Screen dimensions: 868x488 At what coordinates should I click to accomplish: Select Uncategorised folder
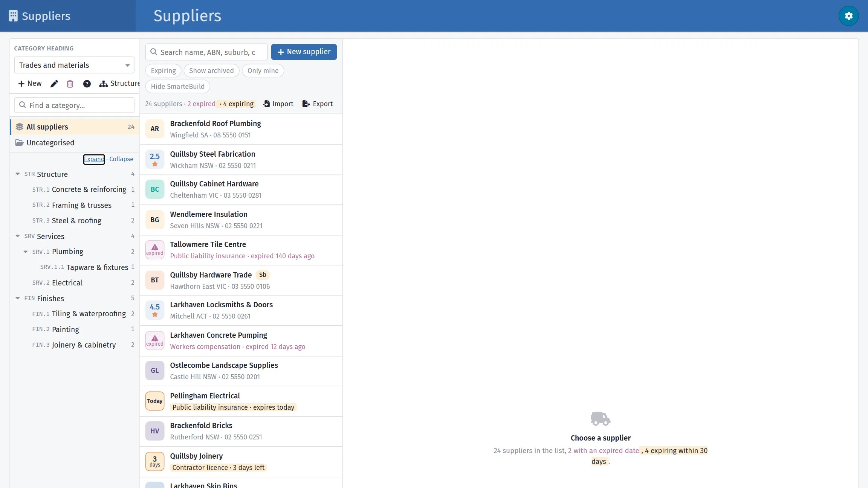75,143
